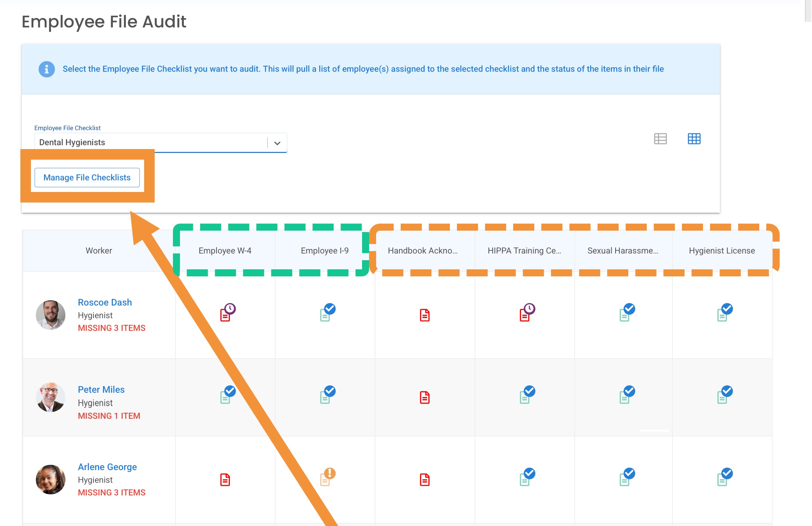Open Roscoe Dash's profile link
Screen dimensions: 812x526
point(105,302)
